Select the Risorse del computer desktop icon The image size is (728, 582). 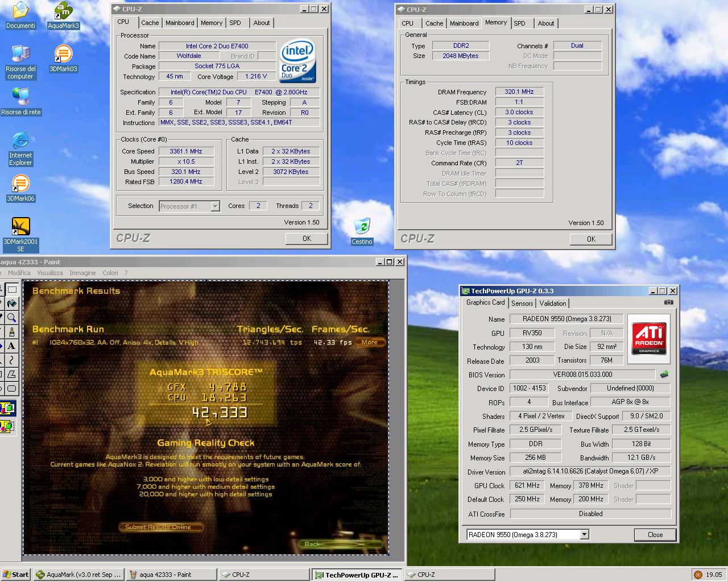click(20, 62)
